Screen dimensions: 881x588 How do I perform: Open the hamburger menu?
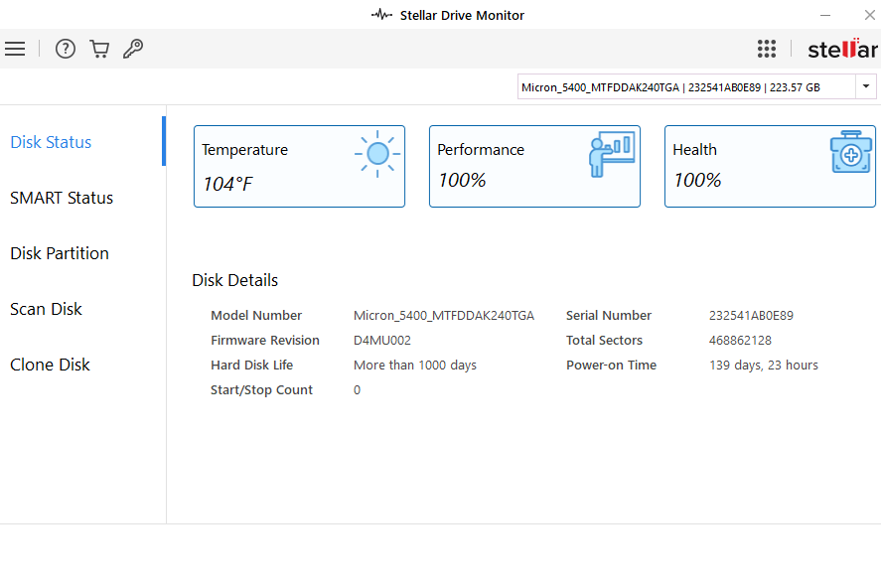(15, 49)
